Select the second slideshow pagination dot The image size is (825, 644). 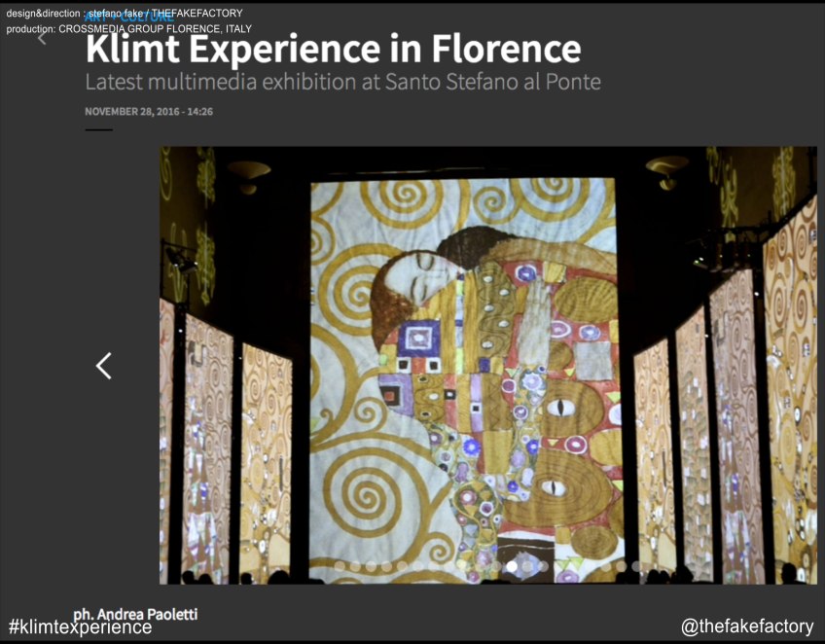click(x=355, y=566)
